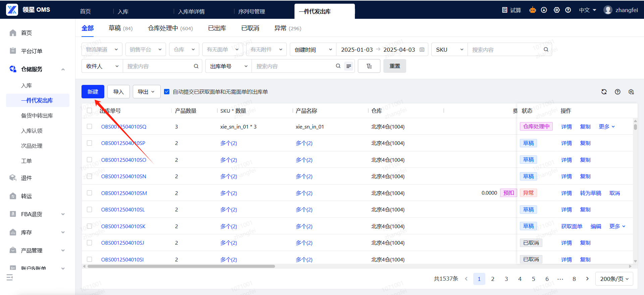Open the 有无附件 dropdown
Screen dimensions: 644x295
point(266,49)
